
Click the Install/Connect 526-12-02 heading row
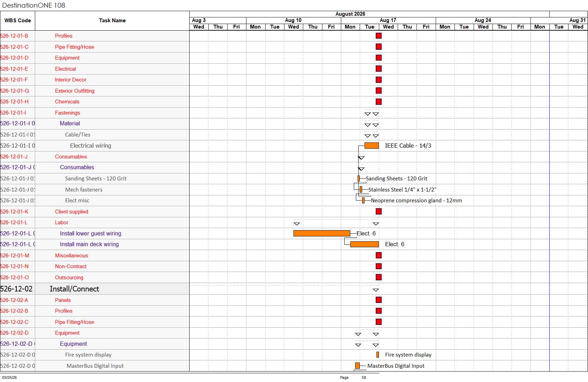[x=94, y=289]
